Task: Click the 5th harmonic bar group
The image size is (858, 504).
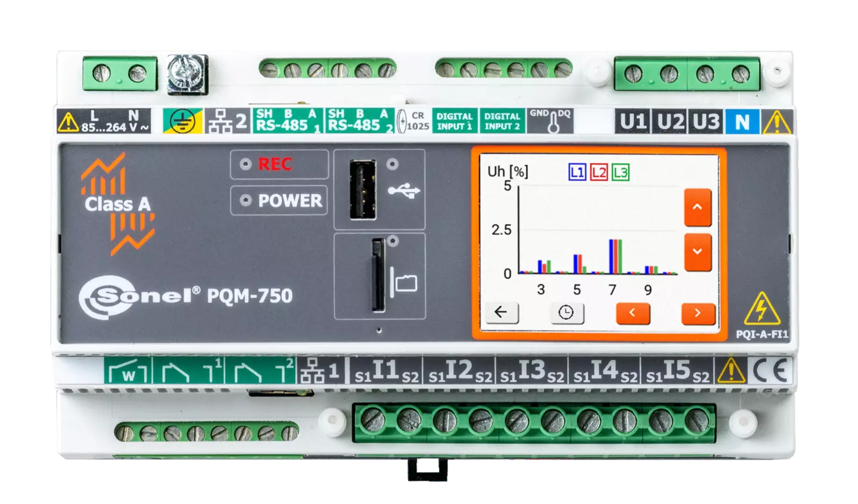Action: tap(579, 264)
